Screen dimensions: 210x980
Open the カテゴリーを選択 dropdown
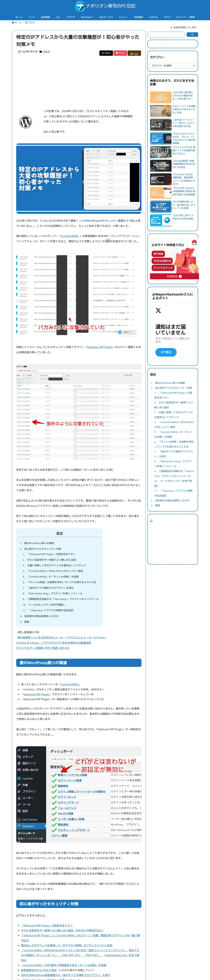point(173,65)
